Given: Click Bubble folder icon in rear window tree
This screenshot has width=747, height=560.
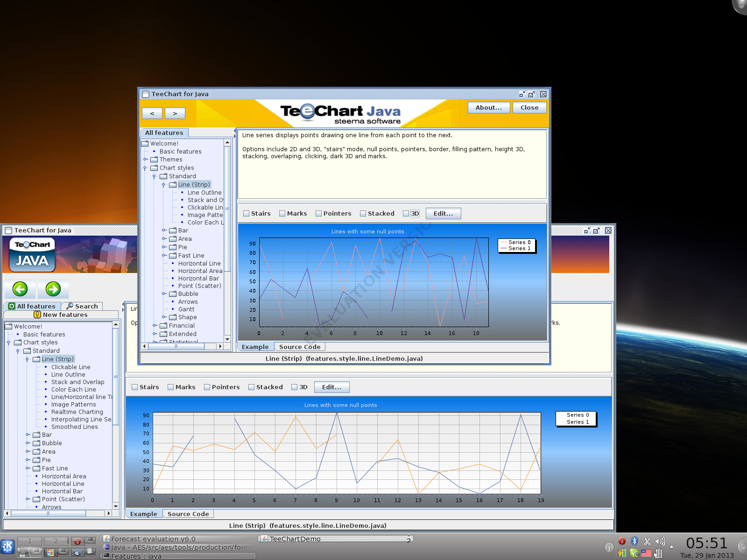Looking at the screenshot, I should 36,443.
